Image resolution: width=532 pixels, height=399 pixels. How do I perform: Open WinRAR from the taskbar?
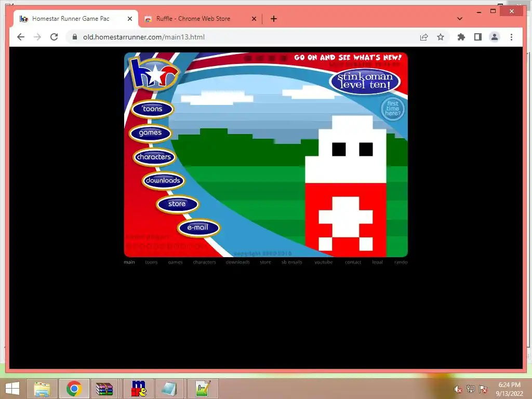(104, 389)
